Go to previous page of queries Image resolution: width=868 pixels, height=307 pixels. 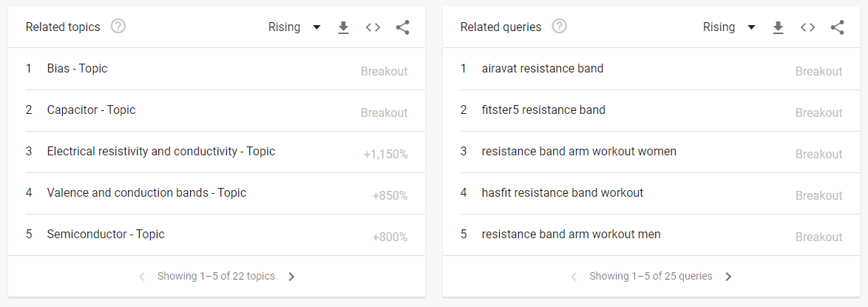pos(574,277)
